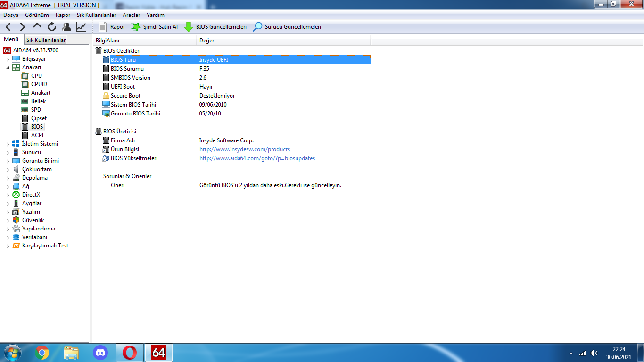
Task: Click the Çokluortam speaker icon
Action: point(16,169)
